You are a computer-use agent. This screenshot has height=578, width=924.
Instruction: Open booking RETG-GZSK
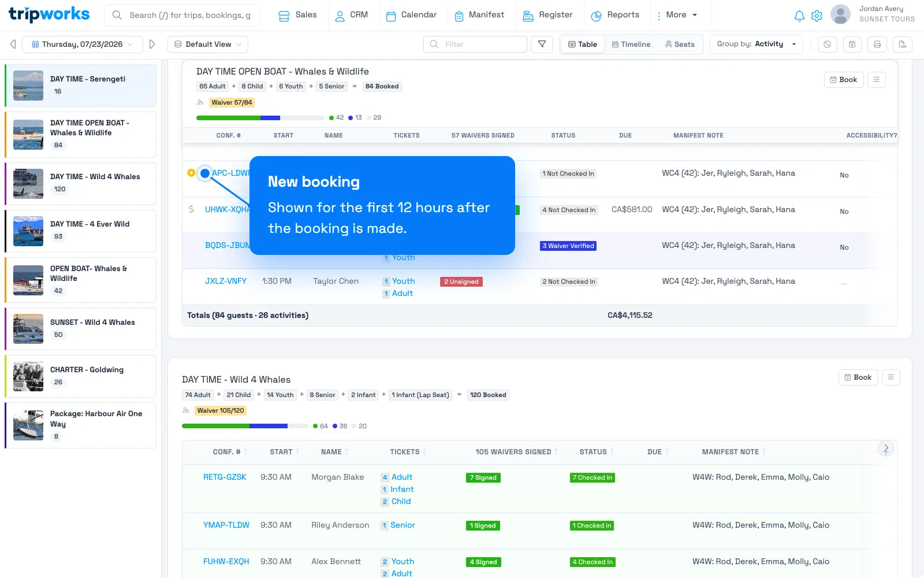pyautogui.click(x=225, y=477)
